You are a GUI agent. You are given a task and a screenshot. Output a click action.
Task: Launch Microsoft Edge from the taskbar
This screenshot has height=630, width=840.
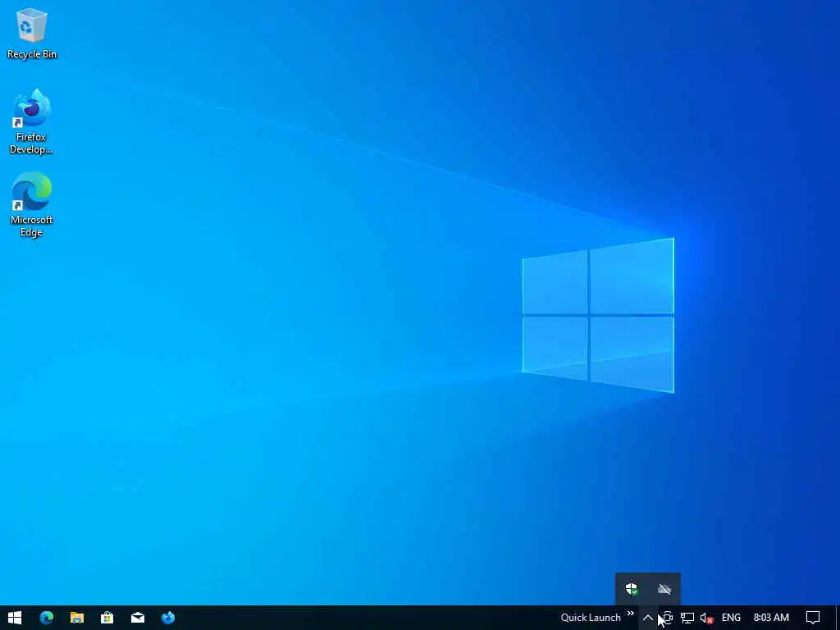[47, 618]
